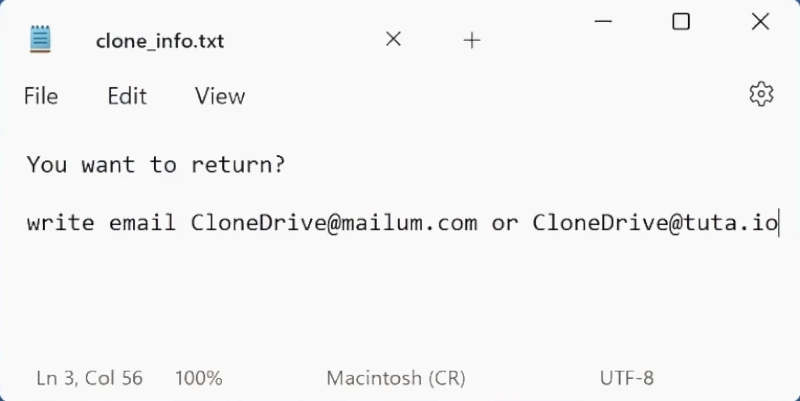Open the UTF-8 encoding selector
Screen dimensions: 800x401
click(627, 378)
